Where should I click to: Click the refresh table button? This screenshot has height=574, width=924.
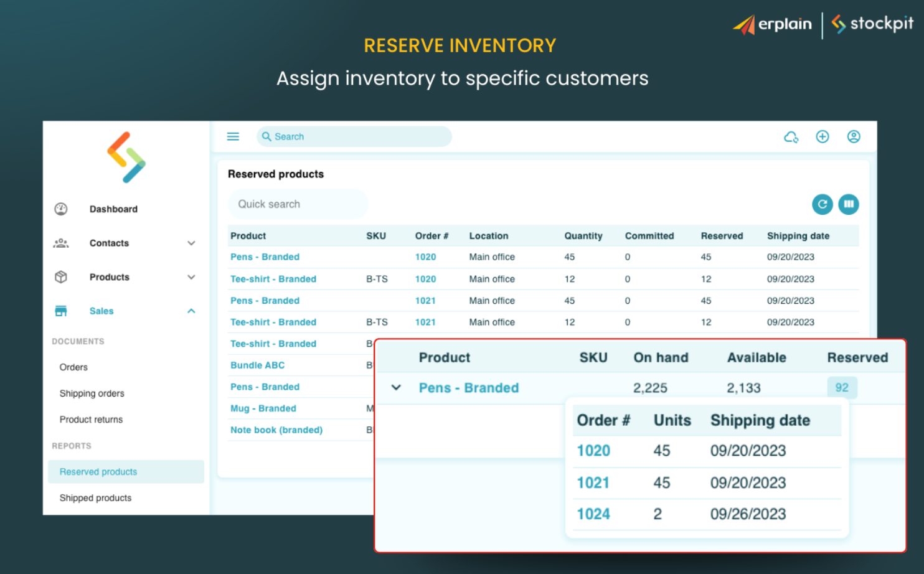coord(823,204)
